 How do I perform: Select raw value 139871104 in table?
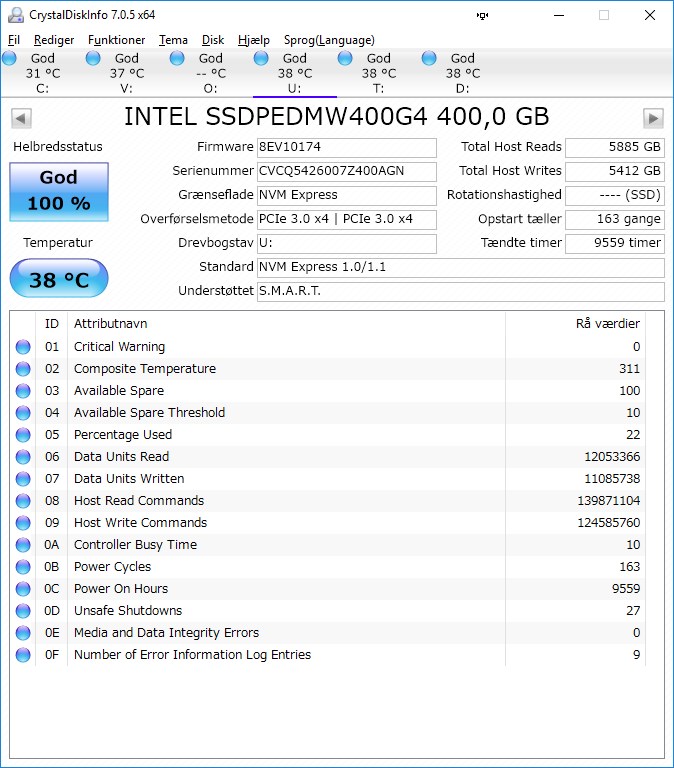point(608,501)
